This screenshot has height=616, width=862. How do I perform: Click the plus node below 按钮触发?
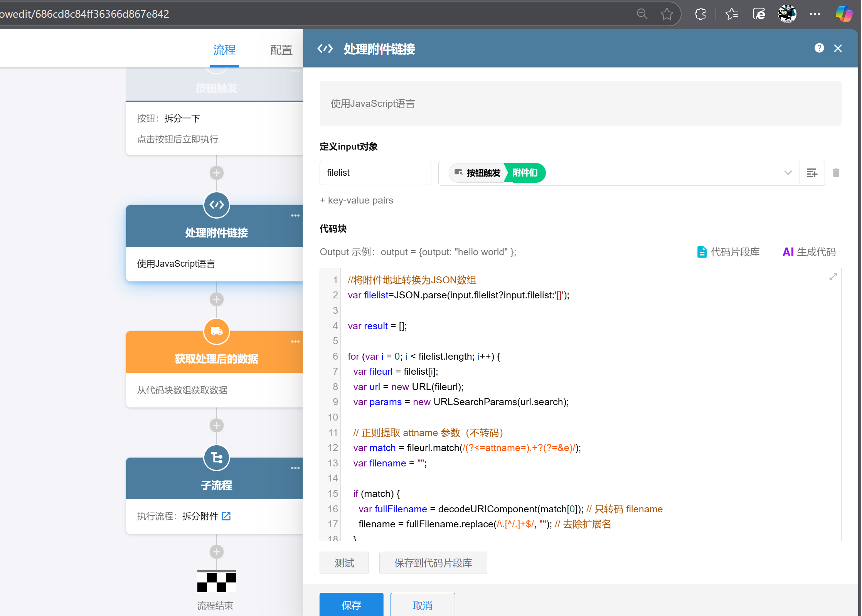point(217,173)
